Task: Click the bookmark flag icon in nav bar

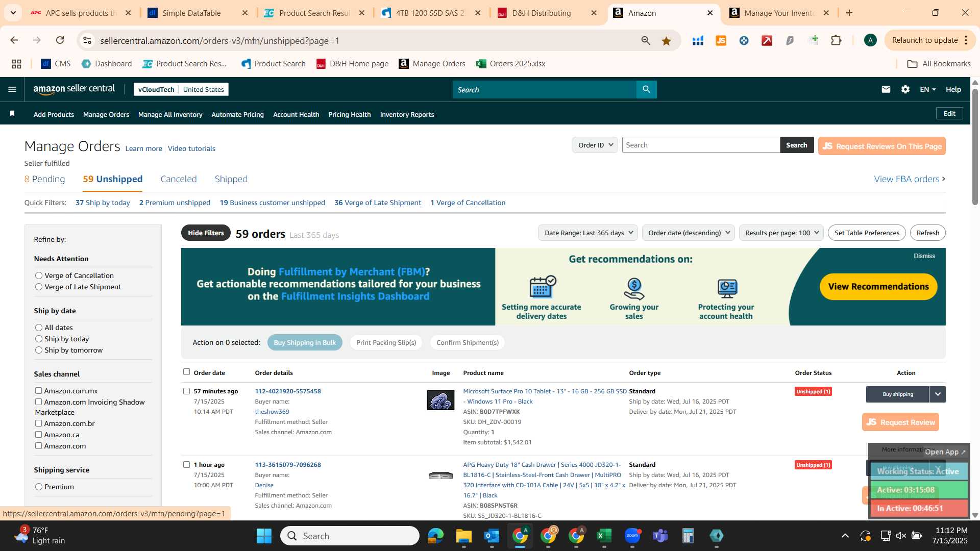Action: (x=12, y=114)
